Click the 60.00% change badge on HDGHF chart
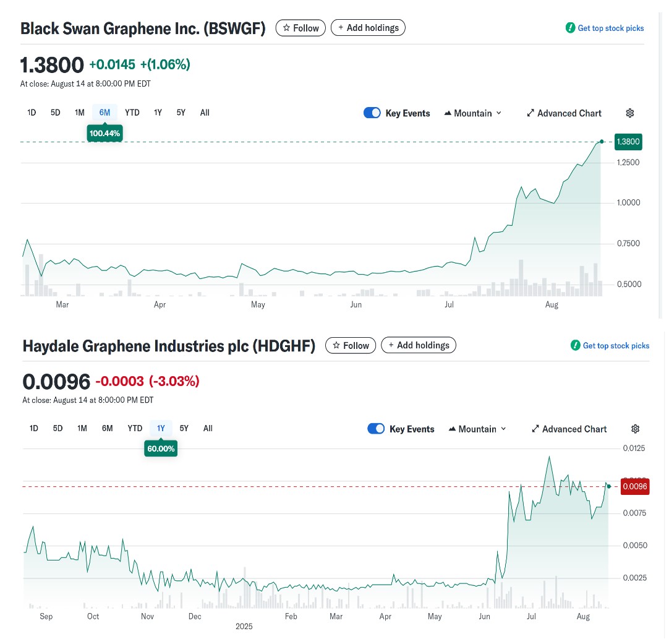This screenshot has height=644, width=669. click(x=161, y=449)
